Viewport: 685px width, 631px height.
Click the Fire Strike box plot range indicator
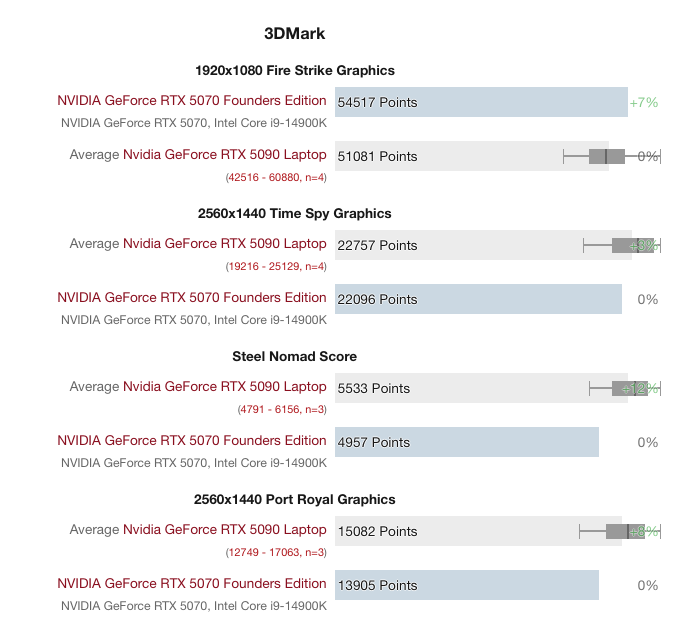pos(607,156)
